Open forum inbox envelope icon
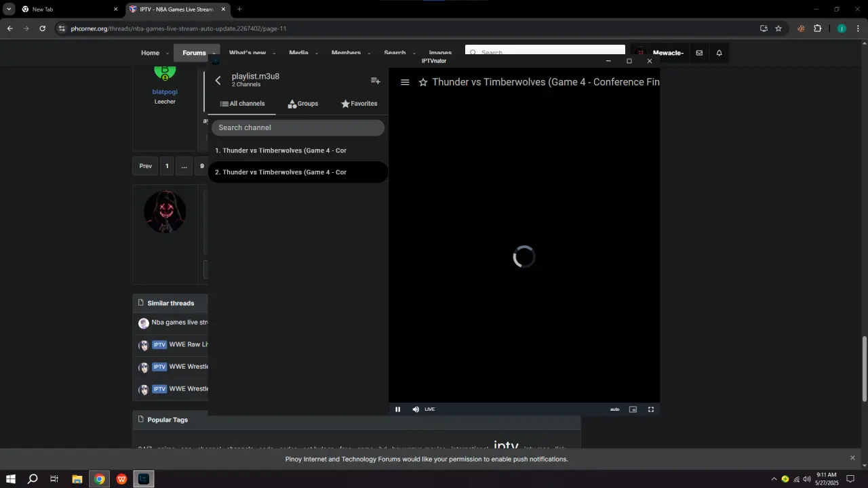Screen dimensions: 868x488 coord(699,53)
